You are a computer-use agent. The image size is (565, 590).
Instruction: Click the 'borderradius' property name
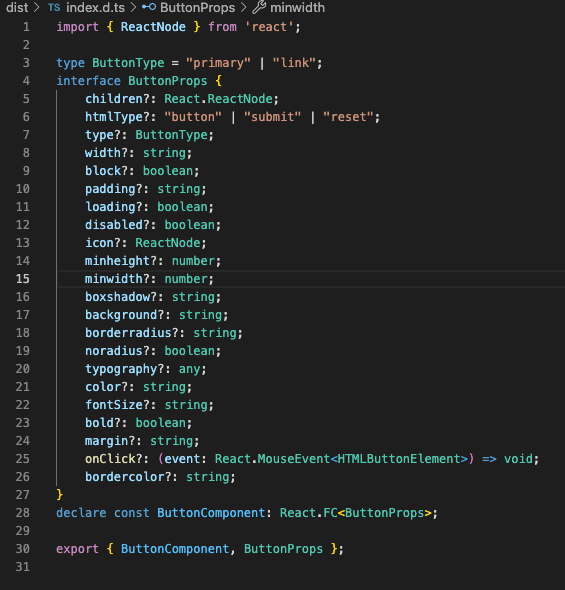click(x=128, y=333)
